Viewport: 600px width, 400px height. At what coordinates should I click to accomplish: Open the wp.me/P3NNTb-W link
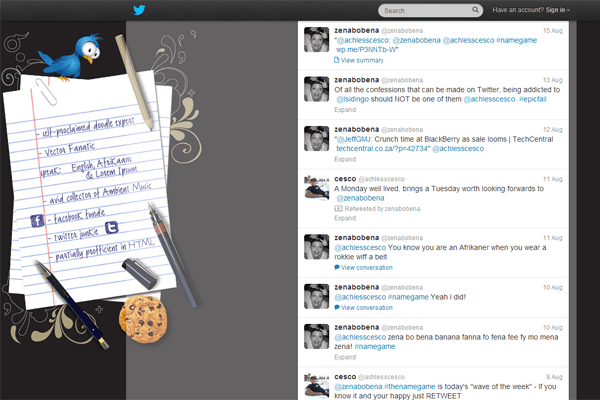pos(366,50)
